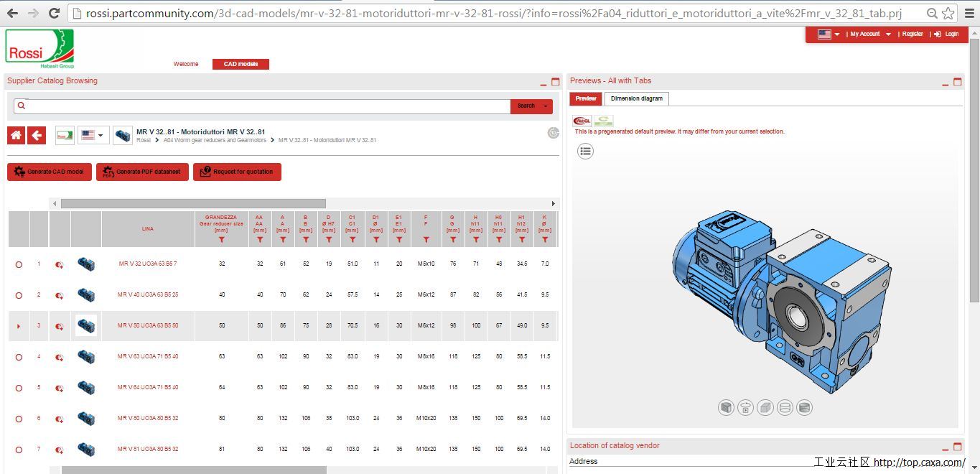Screen dimensions: 980x474
Task: Click the add-to-compare icon in row 1
Action: pyautogui.click(x=60, y=264)
